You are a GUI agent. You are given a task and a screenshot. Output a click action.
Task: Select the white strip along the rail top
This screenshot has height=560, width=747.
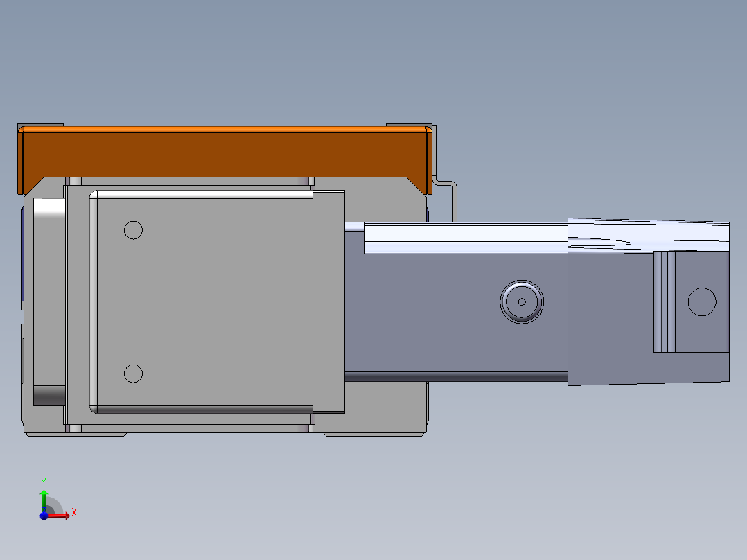coord(464,239)
